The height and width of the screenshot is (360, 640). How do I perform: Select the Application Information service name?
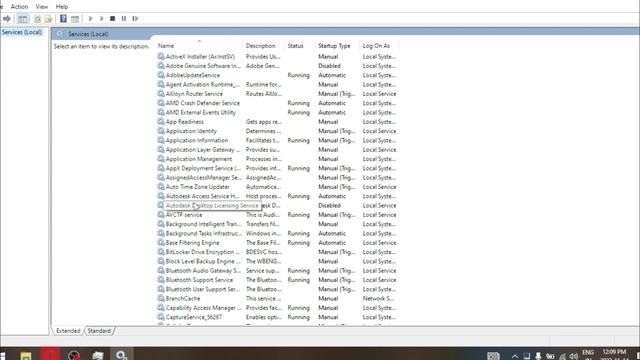(x=197, y=140)
